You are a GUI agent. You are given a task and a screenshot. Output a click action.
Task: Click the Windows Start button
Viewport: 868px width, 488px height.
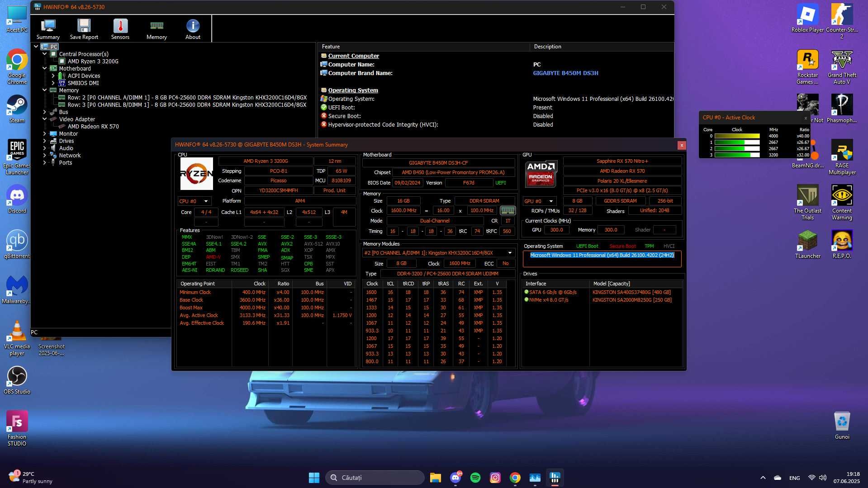[x=314, y=478]
